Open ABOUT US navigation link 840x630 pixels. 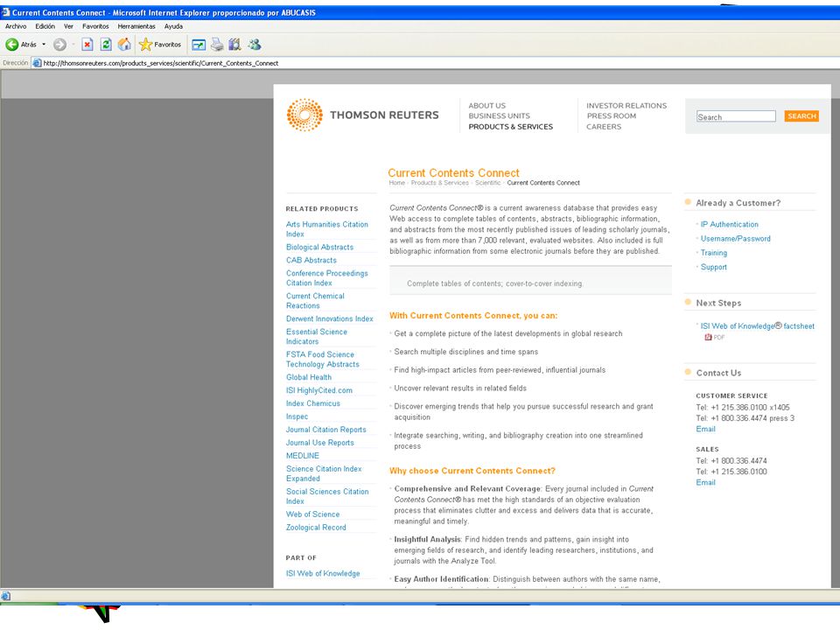point(487,106)
